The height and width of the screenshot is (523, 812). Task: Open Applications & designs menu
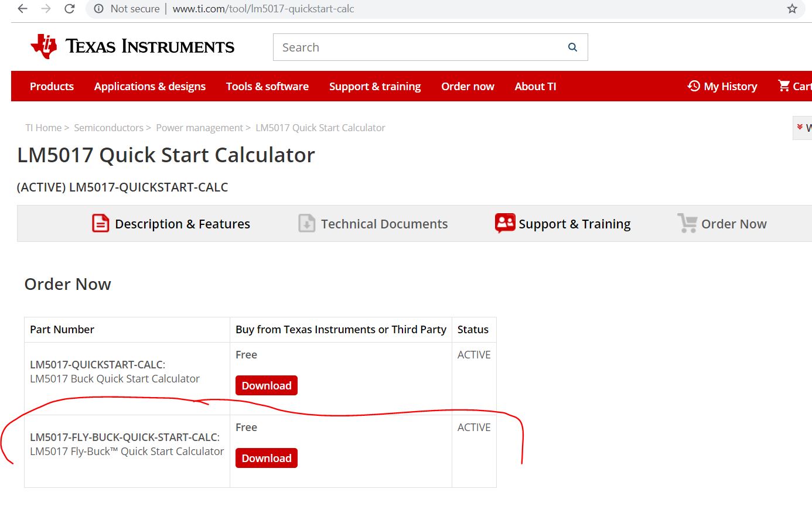tap(150, 86)
